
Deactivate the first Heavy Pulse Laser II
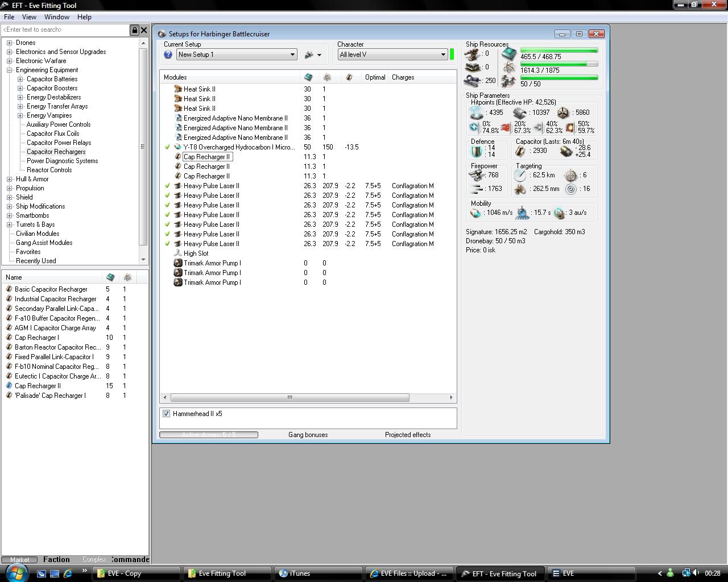[167, 186]
